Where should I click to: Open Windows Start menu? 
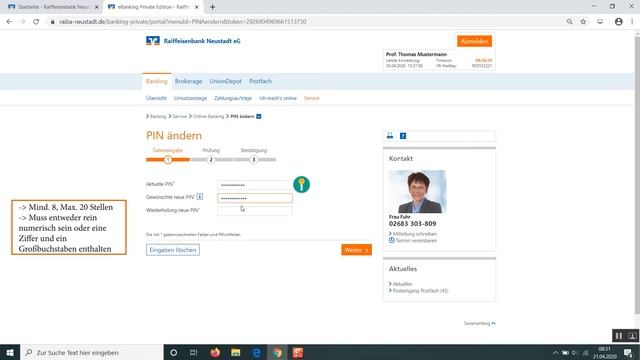(x=10, y=352)
